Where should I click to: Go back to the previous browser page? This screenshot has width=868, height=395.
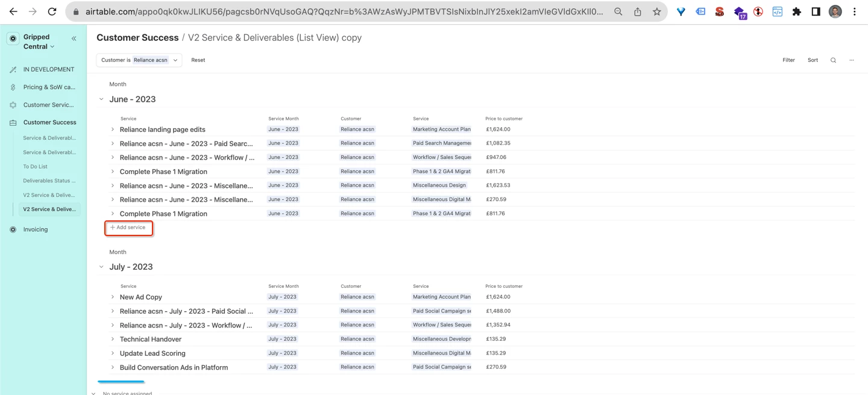tap(13, 11)
